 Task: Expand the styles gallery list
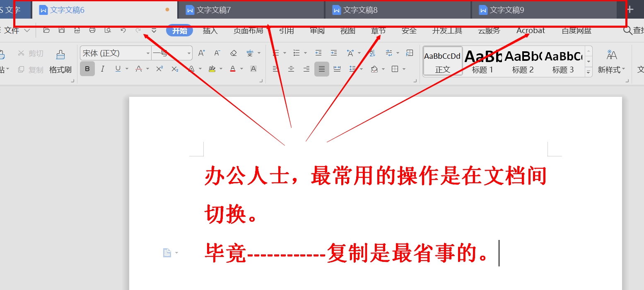[589, 72]
